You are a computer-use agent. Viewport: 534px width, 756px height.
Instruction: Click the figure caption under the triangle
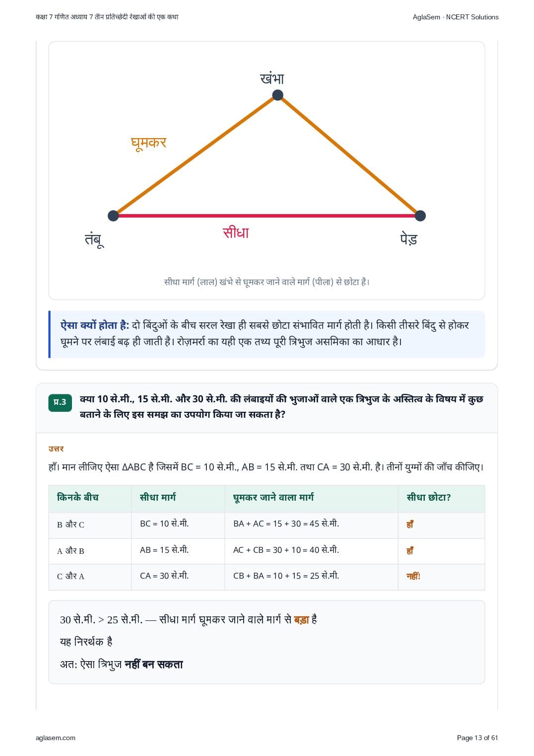pos(267,282)
